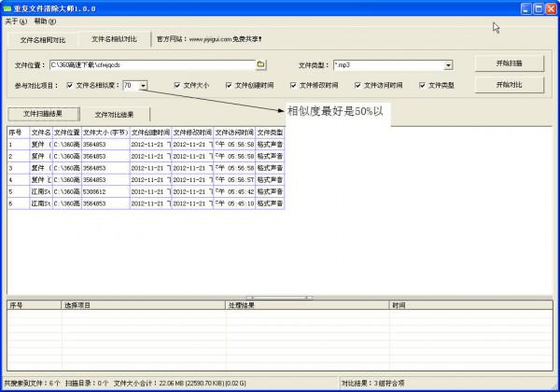Screen dimensions: 560x392
Task: Uncheck the 文件类型 comparison checkbox
Action: [x=422, y=85]
